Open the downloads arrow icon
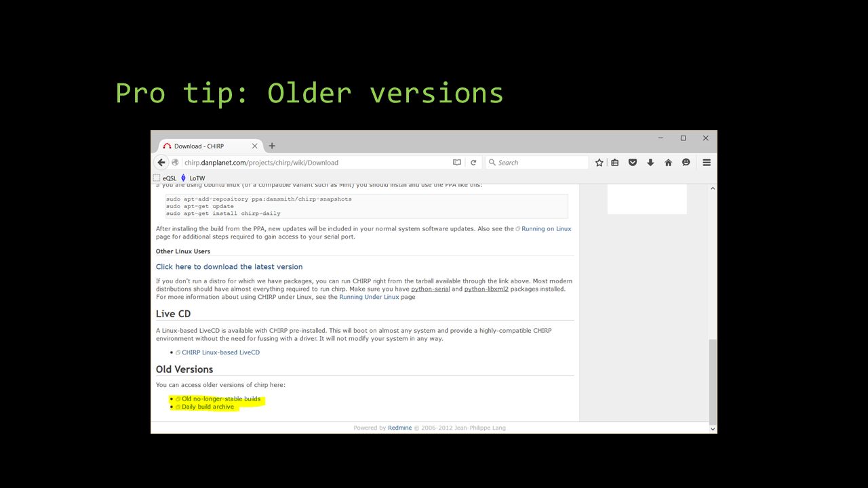 coord(650,163)
